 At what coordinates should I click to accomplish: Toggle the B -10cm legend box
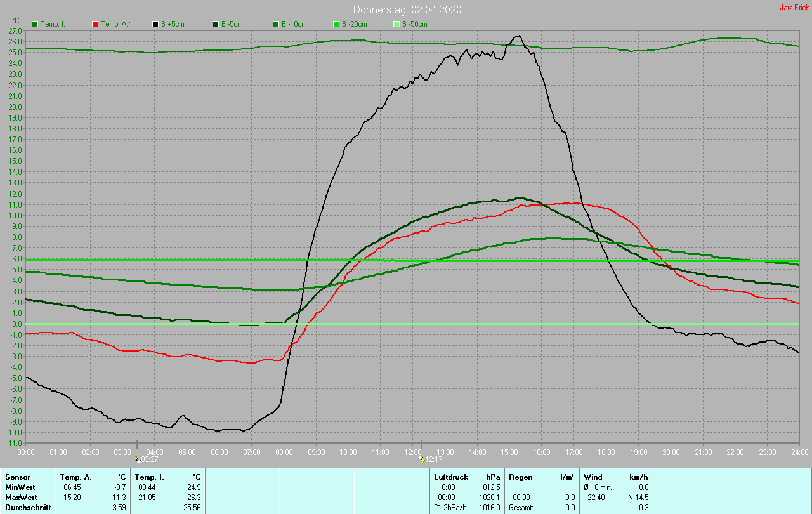pos(276,24)
